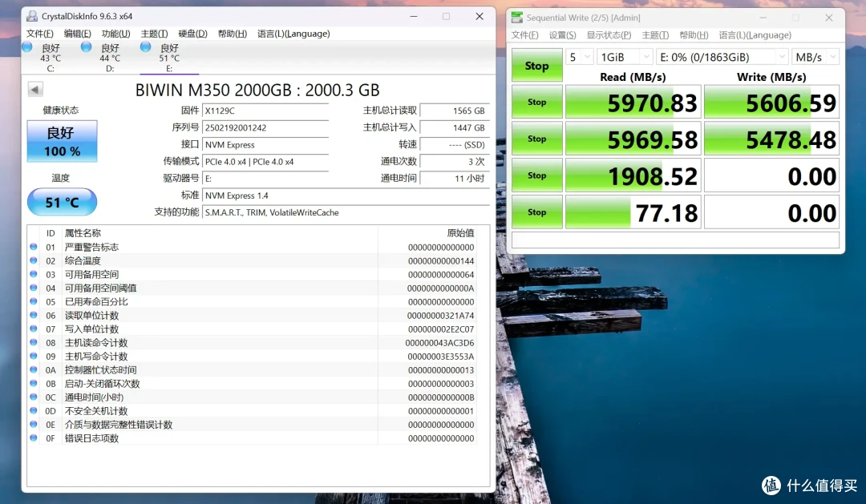The width and height of the screenshot is (866, 504).
Task: Open 文件(F) menu in CrystalDiskInfo
Action: tap(40, 34)
